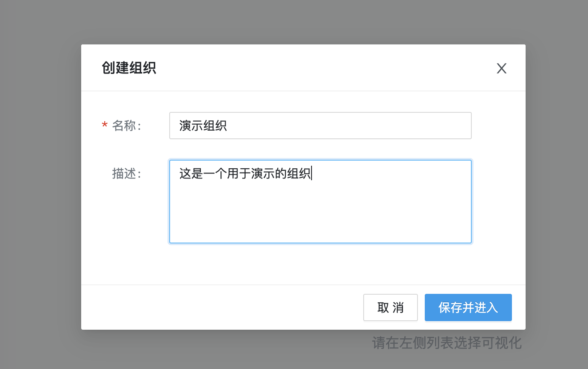Focus the 名称 input field
This screenshot has width=588, height=369.
(x=320, y=126)
